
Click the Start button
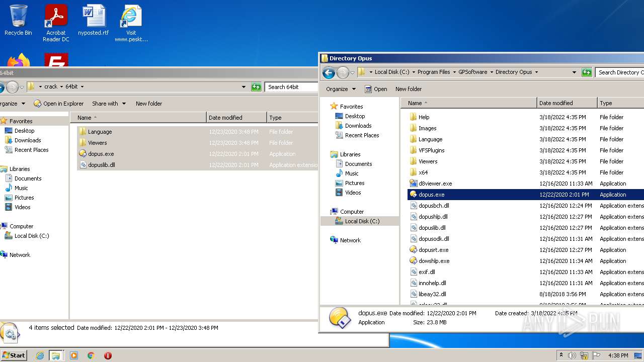point(14,355)
